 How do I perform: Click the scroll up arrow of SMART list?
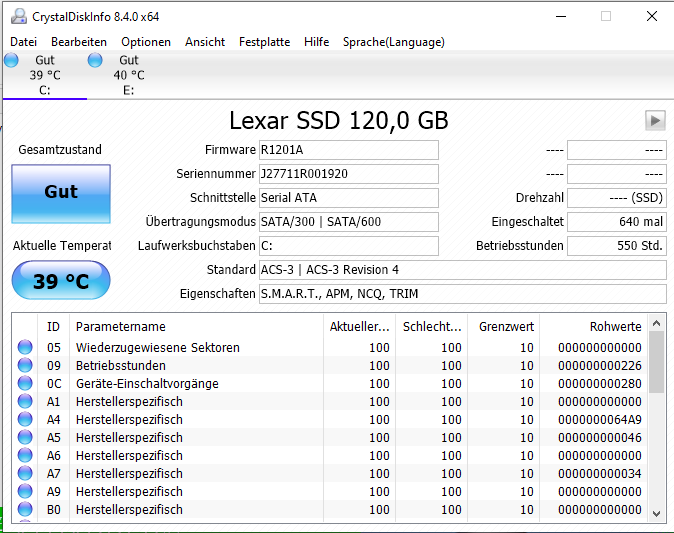click(656, 323)
